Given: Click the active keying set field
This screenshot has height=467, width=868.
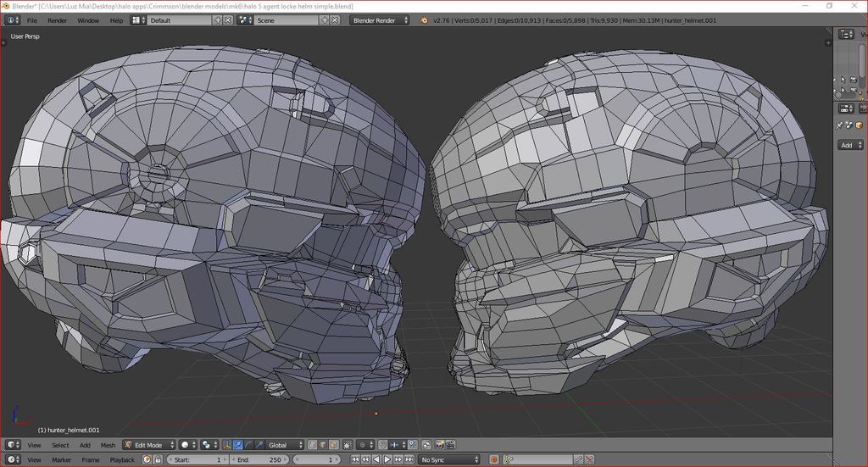Looking at the screenshot, I should (x=537, y=460).
